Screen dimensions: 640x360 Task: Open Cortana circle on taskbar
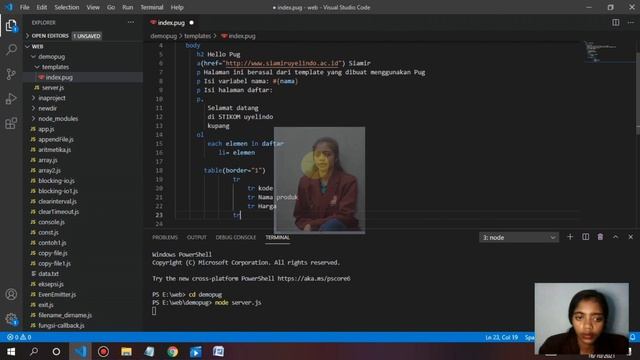point(56,351)
